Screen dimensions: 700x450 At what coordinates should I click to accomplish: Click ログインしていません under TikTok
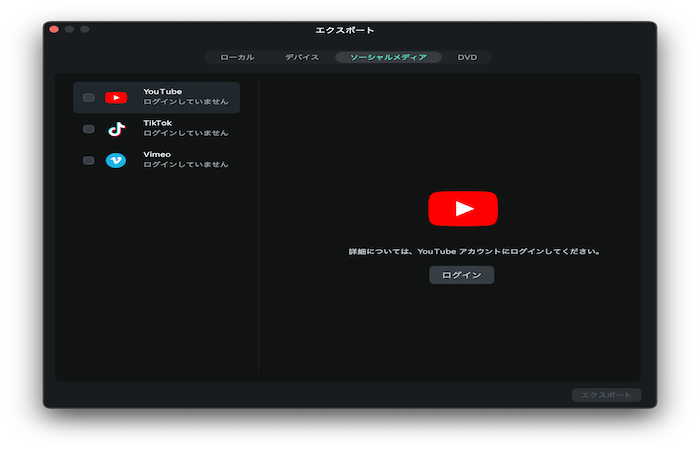coord(186,133)
